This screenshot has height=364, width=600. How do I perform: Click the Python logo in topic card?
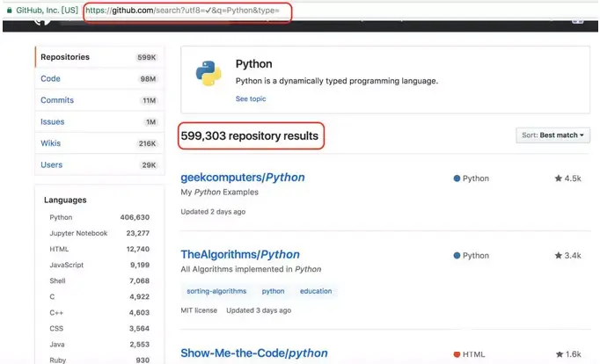209,73
